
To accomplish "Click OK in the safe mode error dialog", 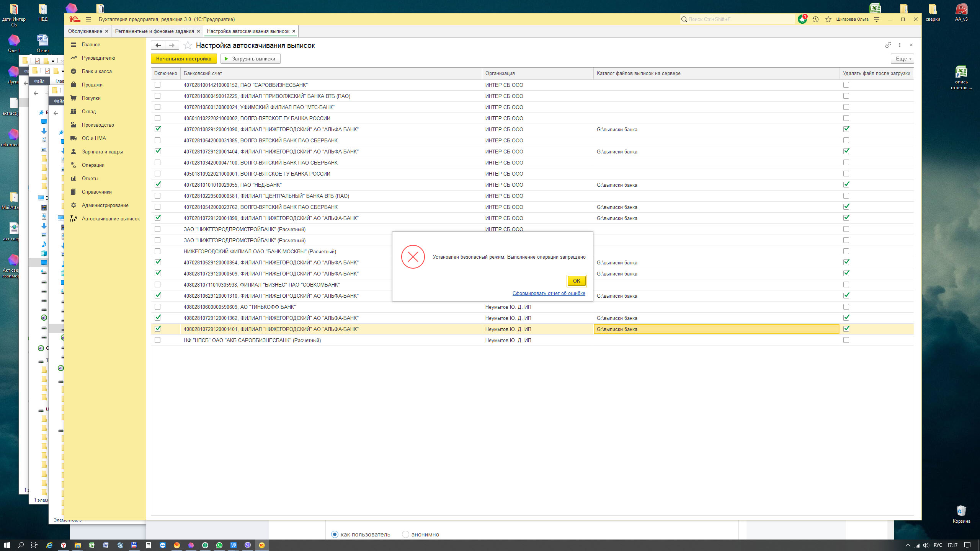I will point(576,281).
